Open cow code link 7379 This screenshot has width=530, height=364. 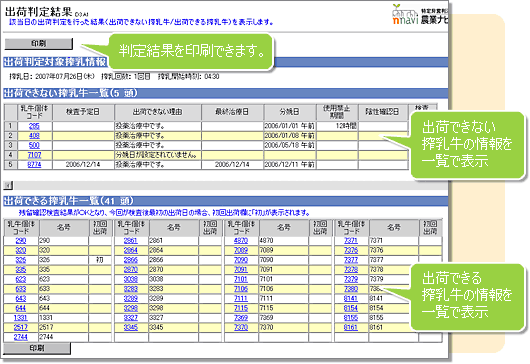pyautogui.click(x=351, y=279)
